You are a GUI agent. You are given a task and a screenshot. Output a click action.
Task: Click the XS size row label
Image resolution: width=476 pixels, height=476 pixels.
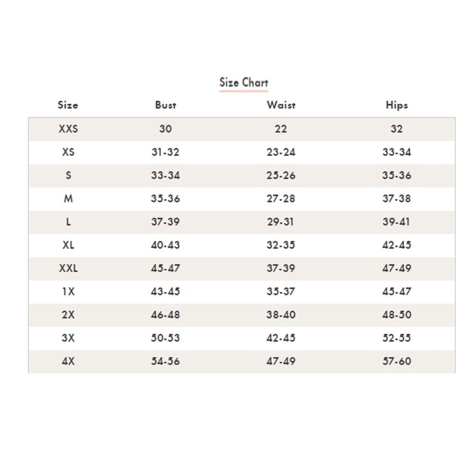[68, 152]
